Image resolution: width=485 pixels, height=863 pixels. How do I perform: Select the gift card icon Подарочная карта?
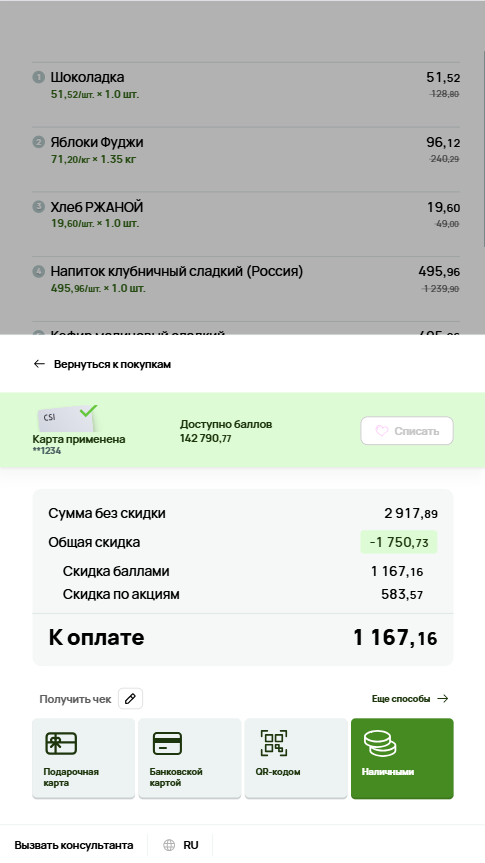(61, 743)
